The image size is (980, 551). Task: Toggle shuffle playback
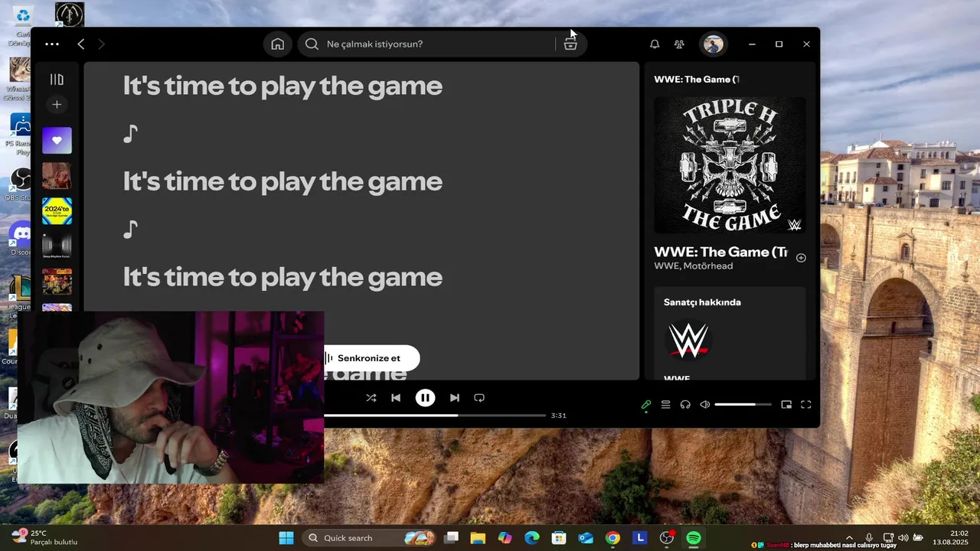371,398
